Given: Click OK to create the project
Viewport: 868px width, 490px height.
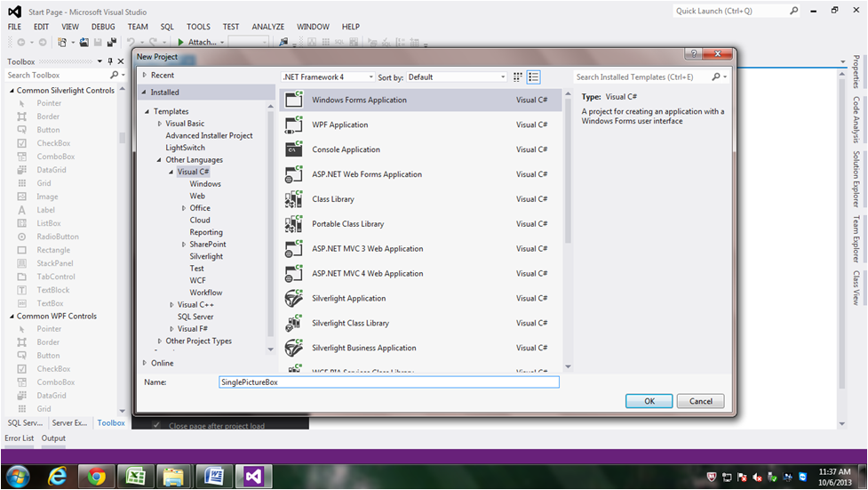Looking at the screenshot, I should [649, 401].
